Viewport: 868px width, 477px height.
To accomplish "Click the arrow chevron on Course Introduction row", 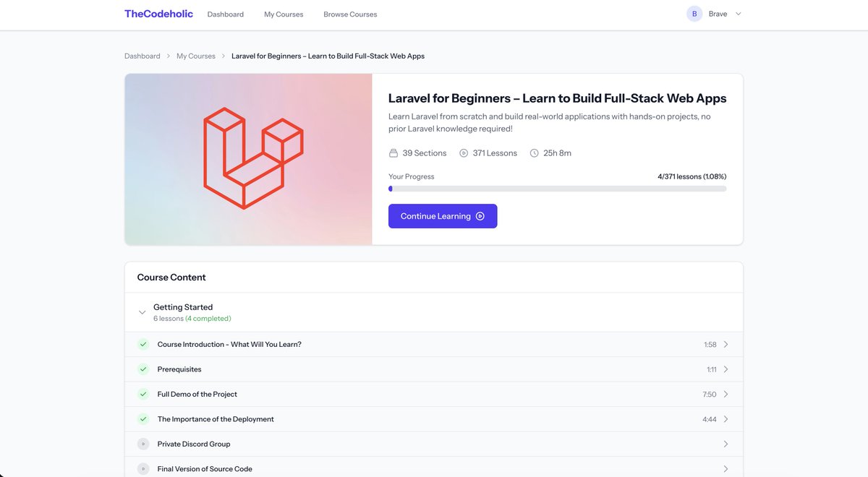I will tap(726, 345).
